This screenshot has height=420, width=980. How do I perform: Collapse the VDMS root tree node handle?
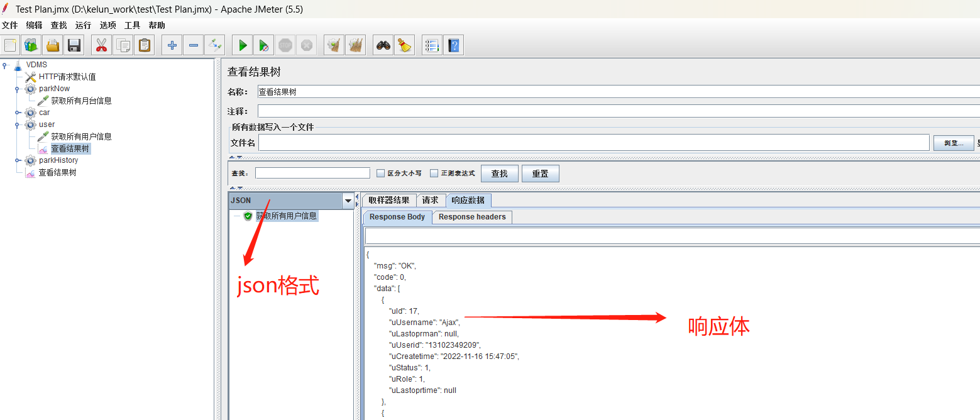point(5,65)
